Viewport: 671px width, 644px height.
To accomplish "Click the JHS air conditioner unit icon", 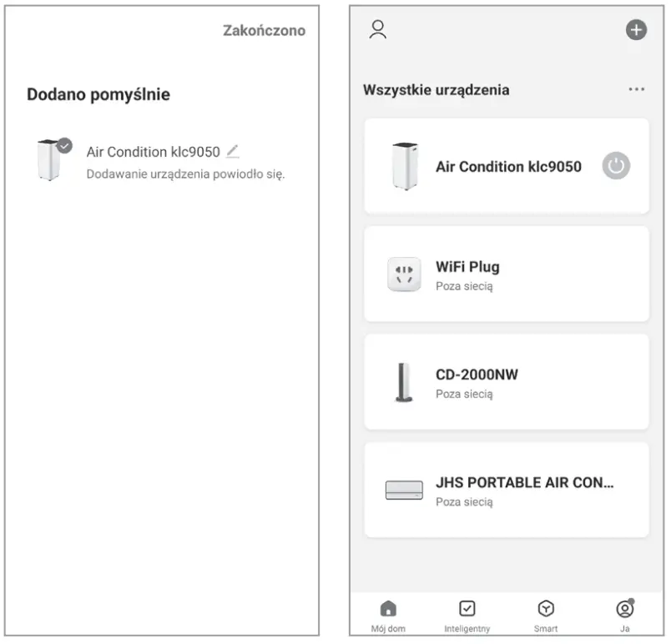I will pos(404,491).
